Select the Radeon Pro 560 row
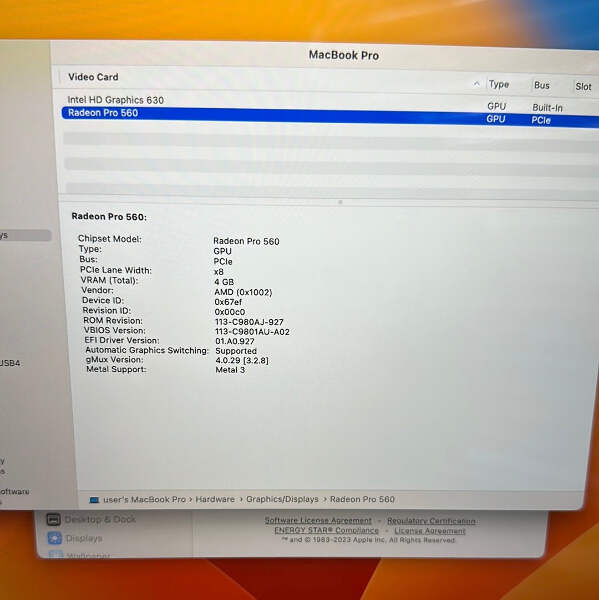This screenshot has width=599, height=600. 330,116
